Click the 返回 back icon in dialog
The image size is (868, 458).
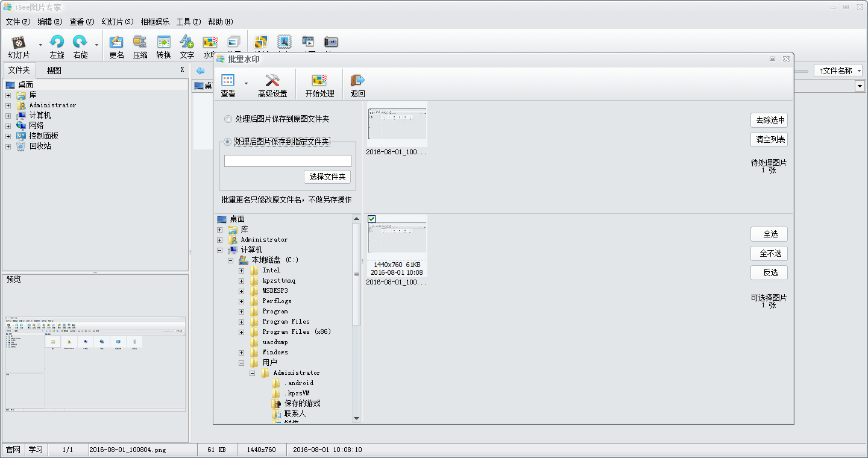click(357, 81)
